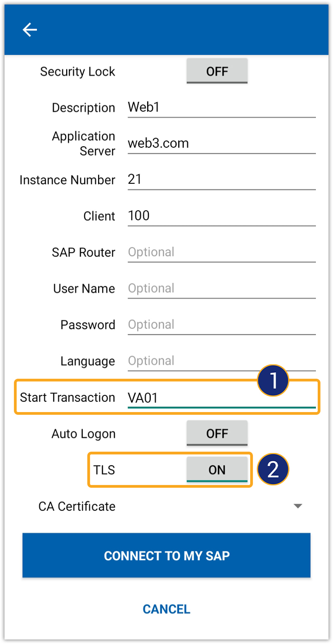This screenshot has width=333, height=644.
Task: Tap the SAP Router optional field
Action: (x=221, y=252)
